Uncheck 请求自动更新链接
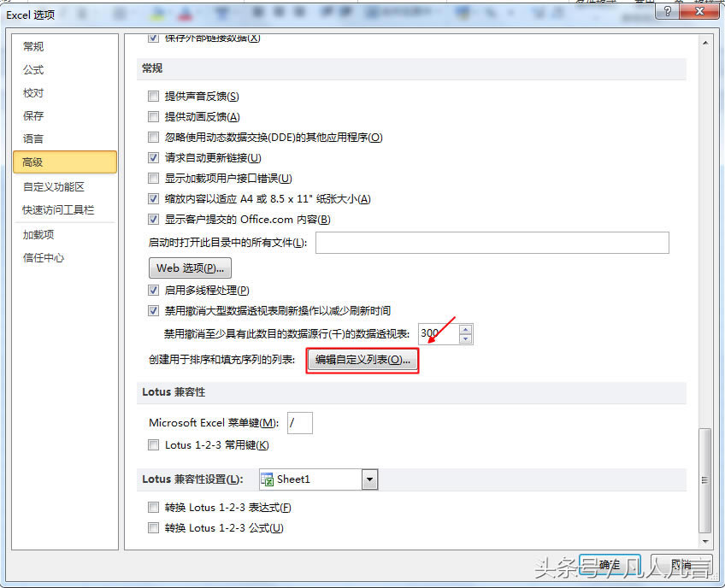 [x=153, y=157]
